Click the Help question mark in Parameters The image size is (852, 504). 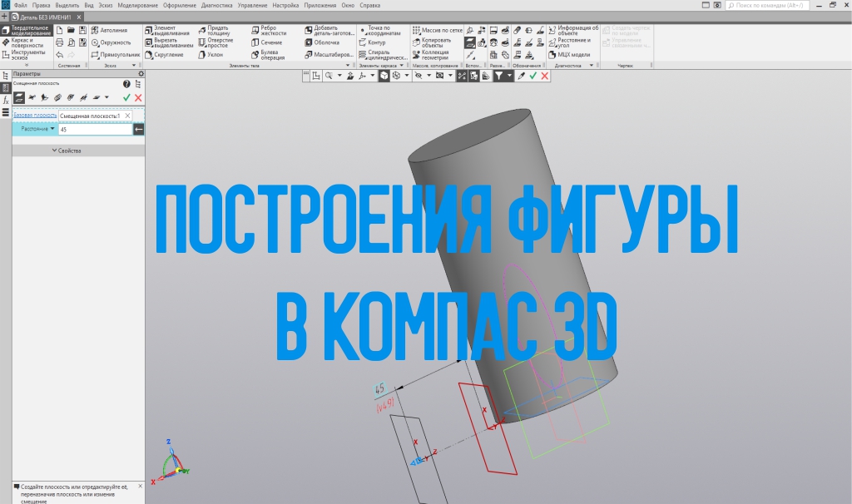126,84
